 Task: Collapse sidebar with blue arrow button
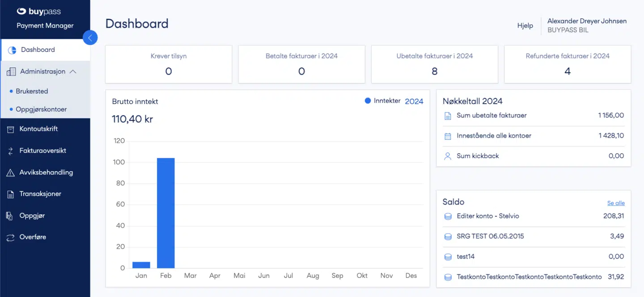point(90,38)
